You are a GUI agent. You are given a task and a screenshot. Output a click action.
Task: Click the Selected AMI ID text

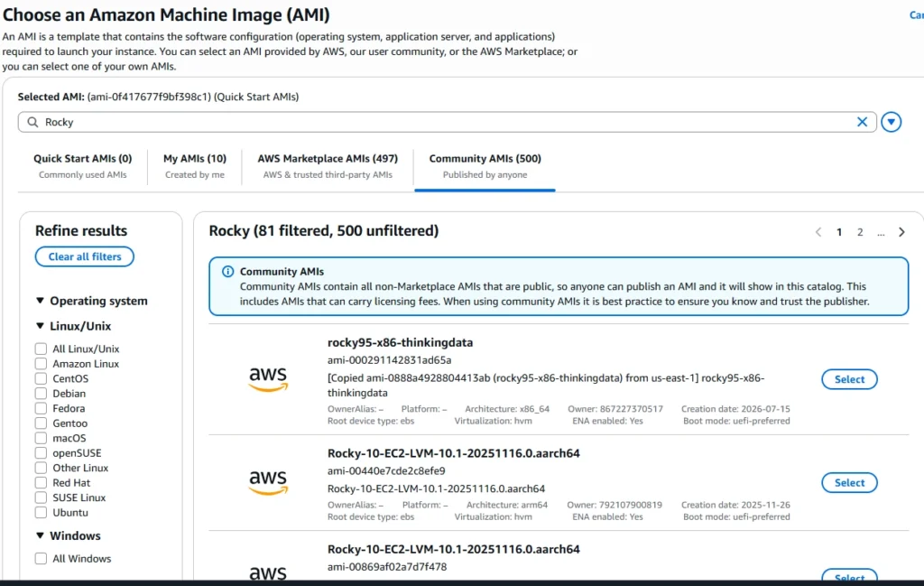coord(149,97)
